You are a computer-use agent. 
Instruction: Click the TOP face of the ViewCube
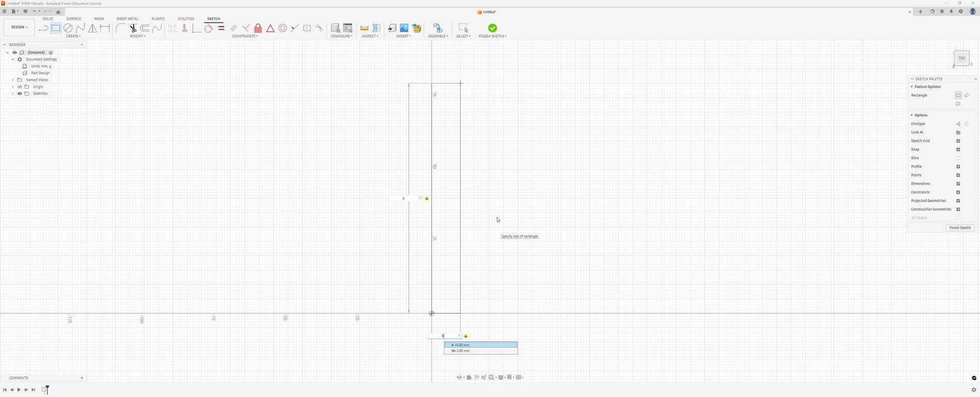(x=961, y=58)
